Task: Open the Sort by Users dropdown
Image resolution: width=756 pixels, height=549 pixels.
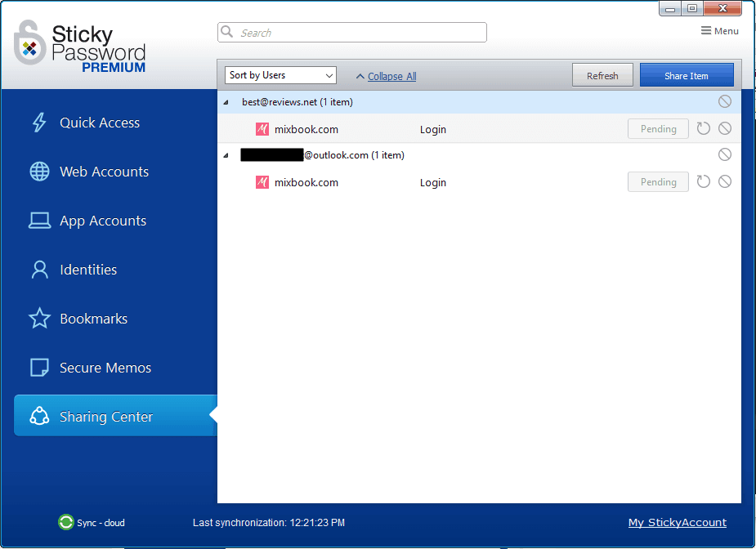Action: (280, 74)
